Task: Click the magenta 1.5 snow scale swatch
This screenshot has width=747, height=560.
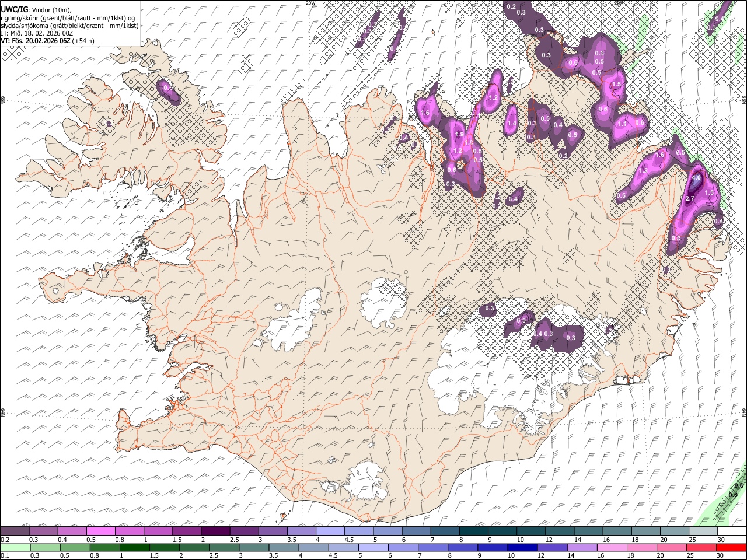Action: pos(187,531)
